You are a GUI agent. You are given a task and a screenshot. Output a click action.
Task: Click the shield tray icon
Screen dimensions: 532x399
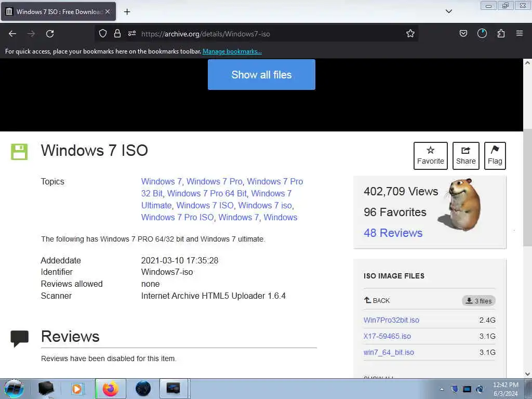455,389
